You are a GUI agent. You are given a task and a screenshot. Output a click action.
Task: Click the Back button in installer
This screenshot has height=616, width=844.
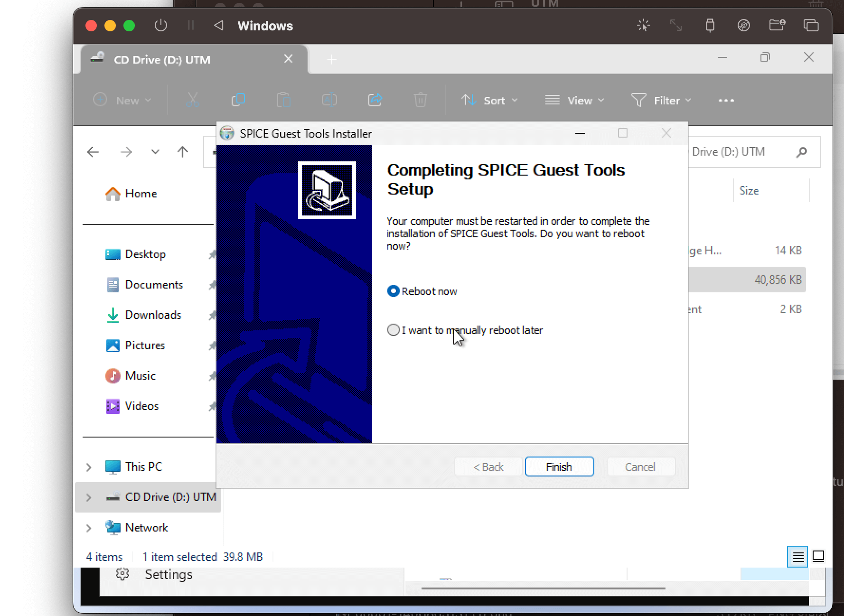(488, 467)
